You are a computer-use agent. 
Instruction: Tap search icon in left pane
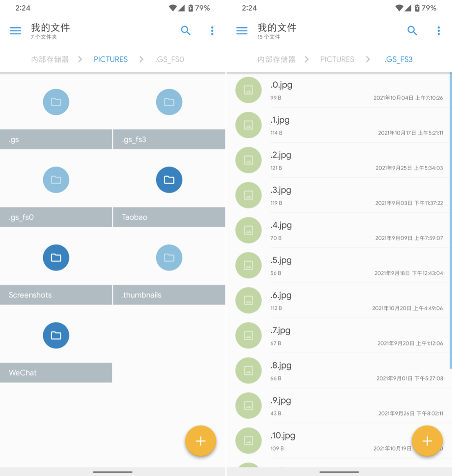tap(186, 31)
